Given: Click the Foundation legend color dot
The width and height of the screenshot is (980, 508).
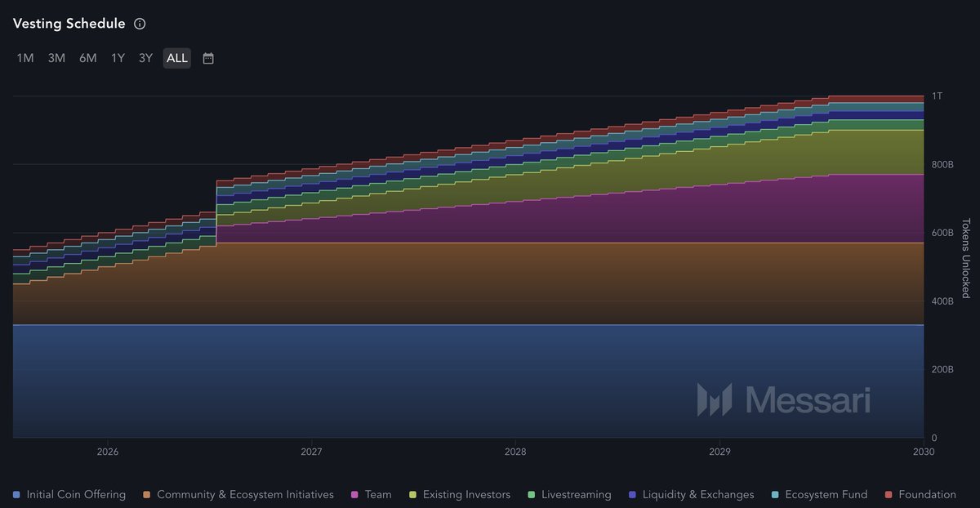Looking at the screenshot, I should tap(888, 494).
